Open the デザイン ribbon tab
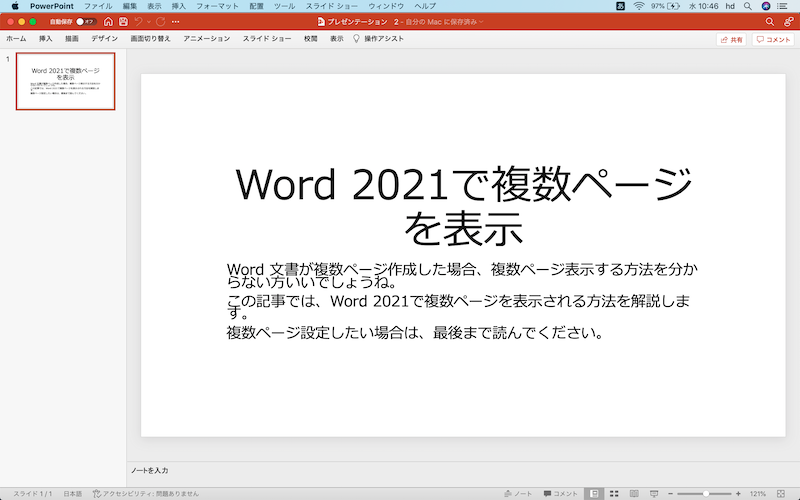Viewport: 800px width, 500px height. pos(104,38)
